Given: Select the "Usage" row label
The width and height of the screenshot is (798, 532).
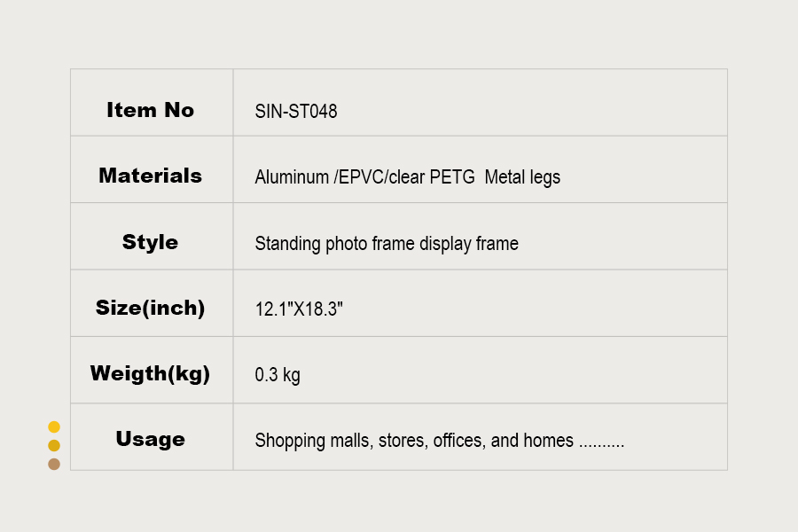Looking at the screenshot, I should point(150,439).
